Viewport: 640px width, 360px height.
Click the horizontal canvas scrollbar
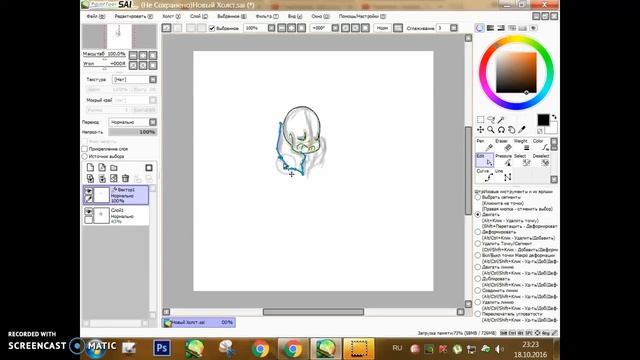(313, 312)
